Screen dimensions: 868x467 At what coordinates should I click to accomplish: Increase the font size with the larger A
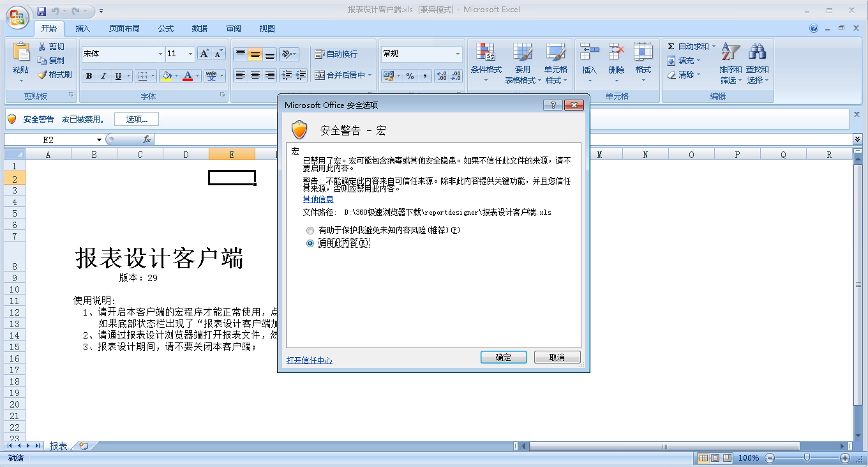[204, 54]
